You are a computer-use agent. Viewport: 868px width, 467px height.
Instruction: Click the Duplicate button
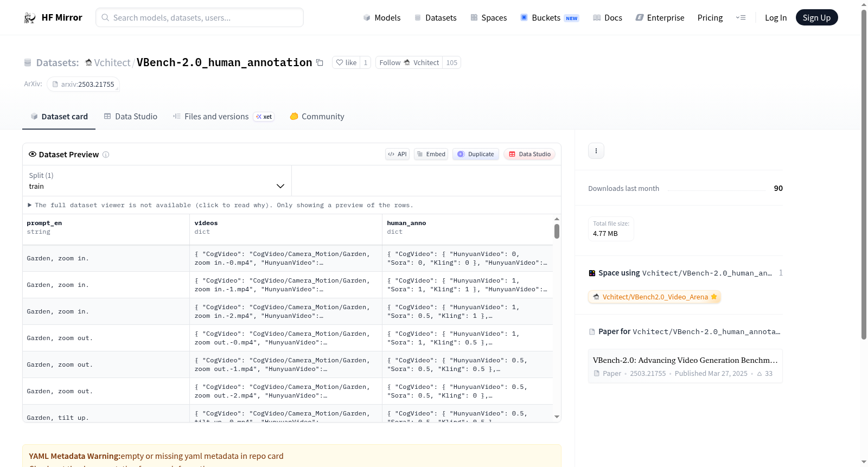(x=476, y=154)
